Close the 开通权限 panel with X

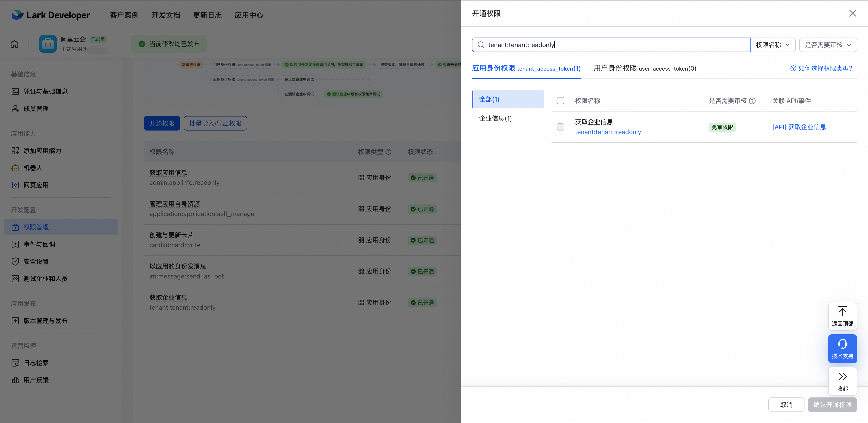coord(852,13)
